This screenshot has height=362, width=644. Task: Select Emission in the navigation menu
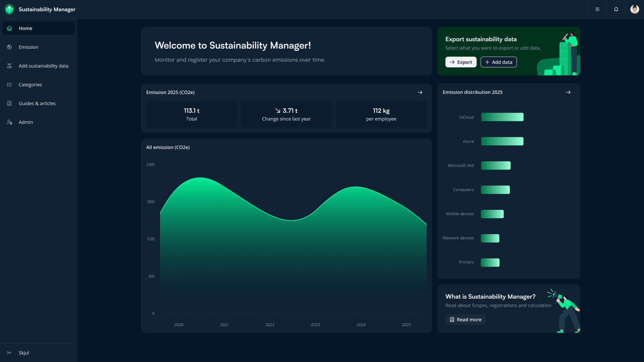click(x=28, y=47)
